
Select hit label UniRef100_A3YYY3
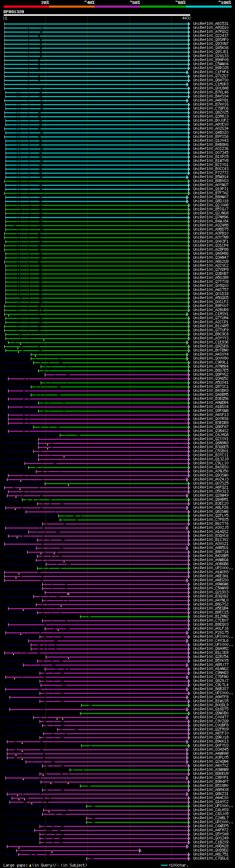coord(211,338)
